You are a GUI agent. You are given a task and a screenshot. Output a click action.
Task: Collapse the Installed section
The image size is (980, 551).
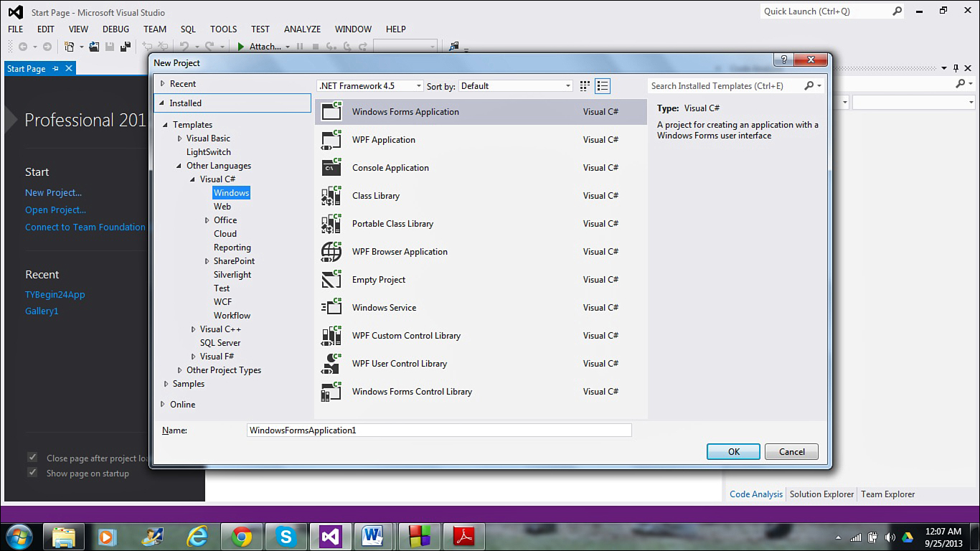pos(163,103)
